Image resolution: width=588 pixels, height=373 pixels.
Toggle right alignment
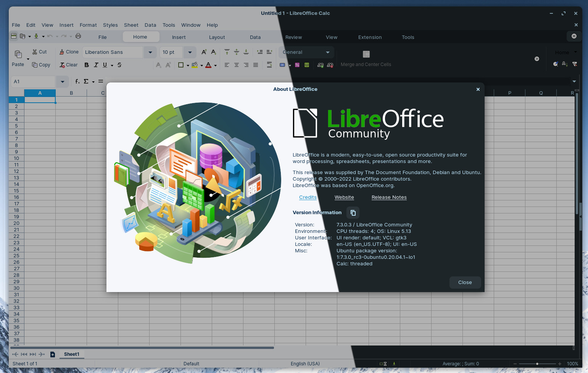point(246,65)
